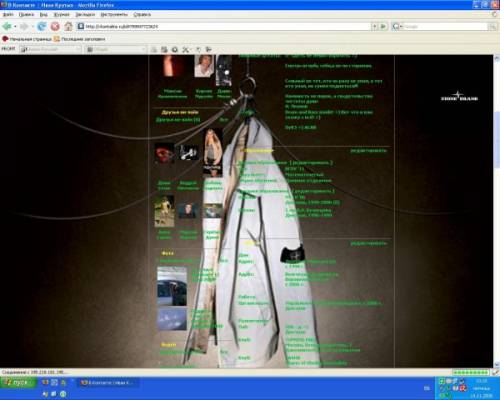Click the green Go arrow beside address bar

(x=383, y=26)
